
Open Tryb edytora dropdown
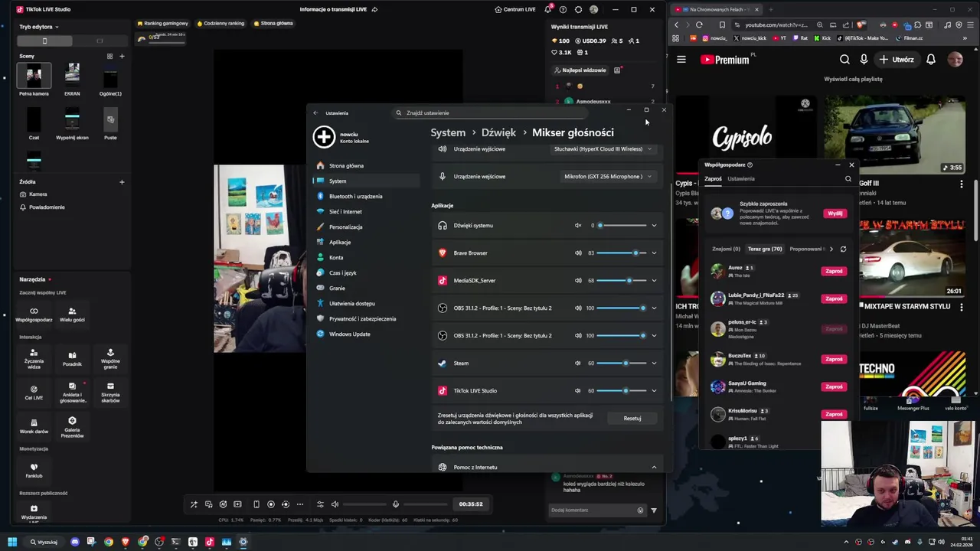click(x=39, y=27)
